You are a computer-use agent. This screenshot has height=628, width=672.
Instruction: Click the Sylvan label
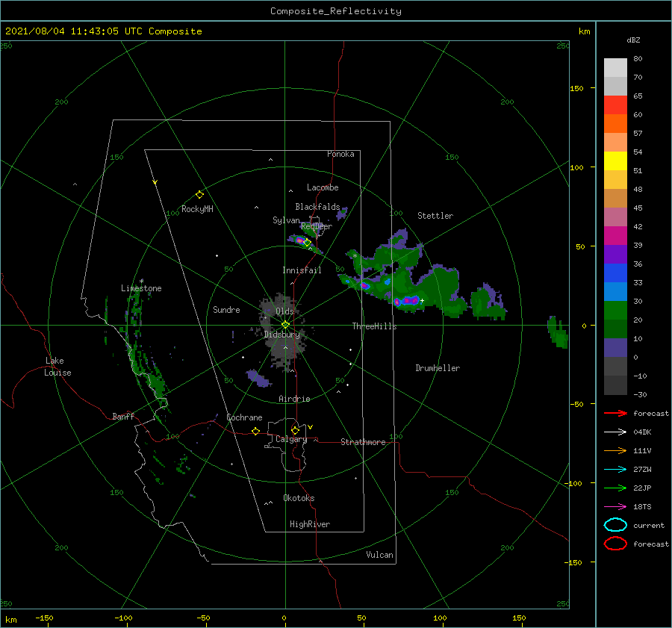click(x=286, y=220)
